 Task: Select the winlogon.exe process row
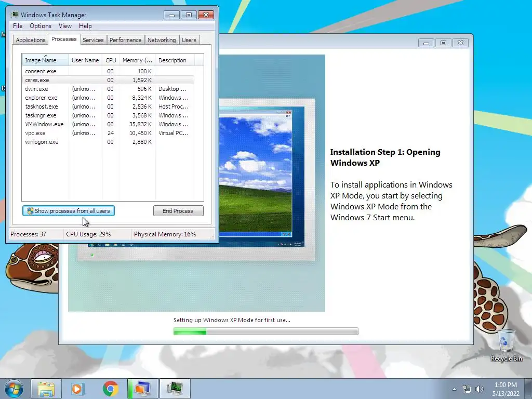(108, 142)
